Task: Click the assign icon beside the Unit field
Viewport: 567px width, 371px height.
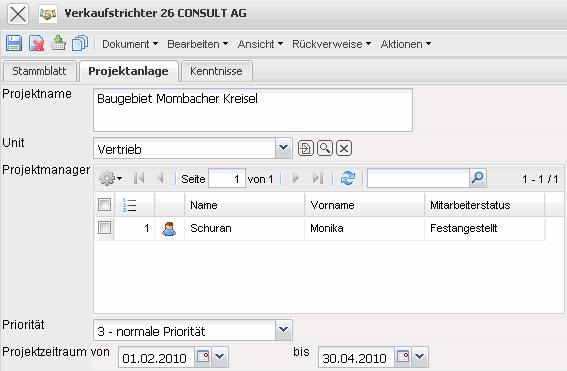Action: (x=306, y=148)
